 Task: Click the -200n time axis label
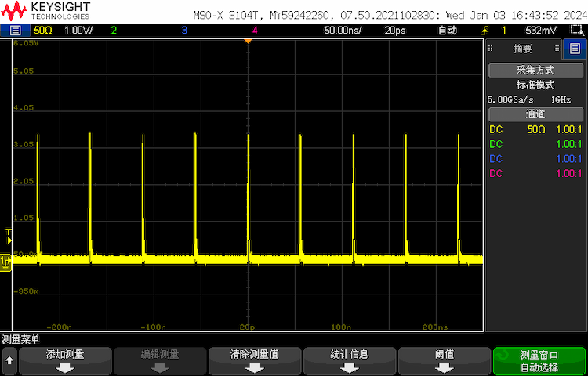pos(61,327)
